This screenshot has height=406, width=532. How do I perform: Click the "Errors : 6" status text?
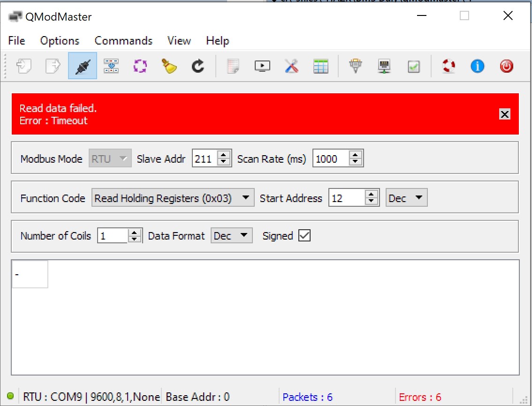pos(420,397)
